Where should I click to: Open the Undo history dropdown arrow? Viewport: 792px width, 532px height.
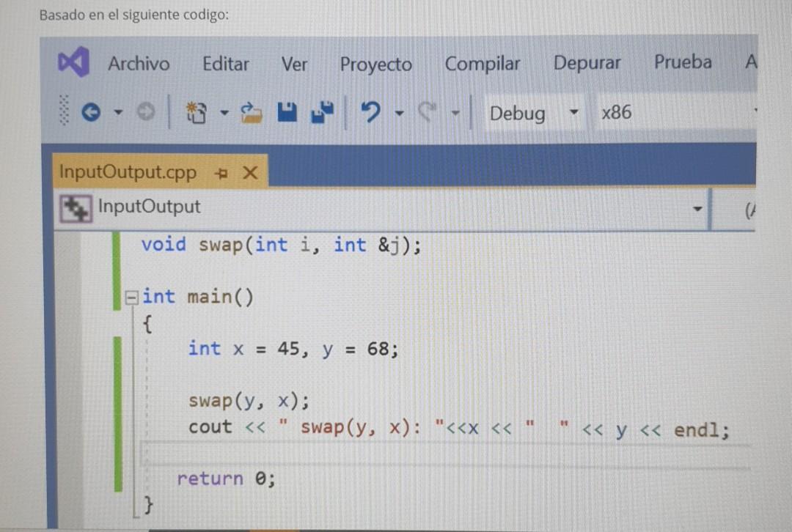pos(400,114)
